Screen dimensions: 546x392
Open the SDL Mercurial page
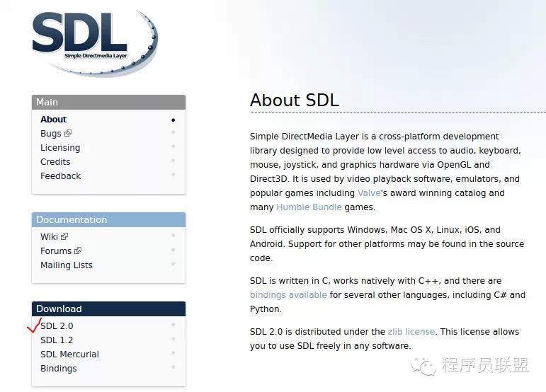pos(69,354)
